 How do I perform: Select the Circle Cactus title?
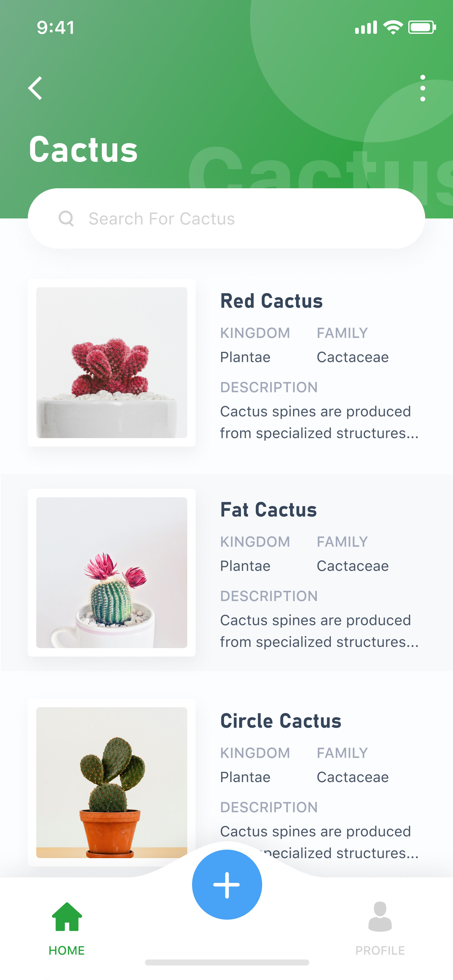click(281, 721)
